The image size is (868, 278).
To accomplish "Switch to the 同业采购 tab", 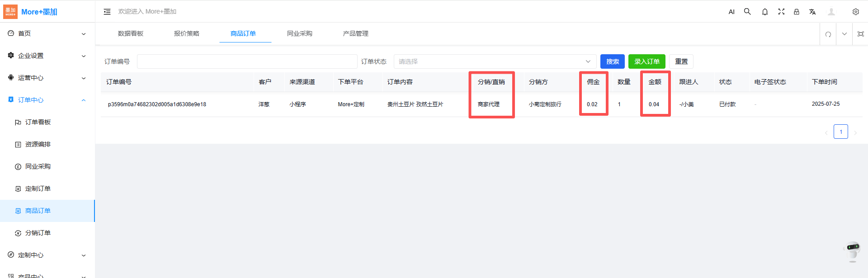I will click(x=299, y=33).
